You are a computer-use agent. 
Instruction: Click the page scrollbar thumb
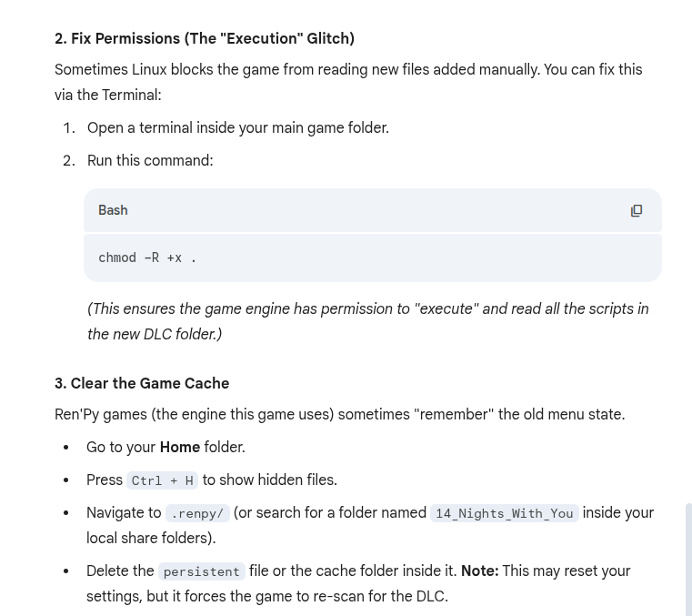pyautogui.click(x=688, y=560)
